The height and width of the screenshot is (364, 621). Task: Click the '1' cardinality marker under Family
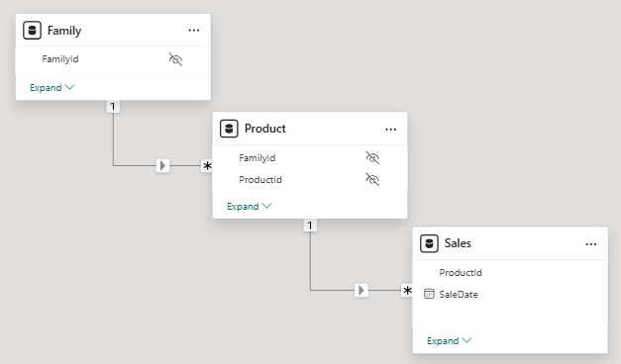113,107
